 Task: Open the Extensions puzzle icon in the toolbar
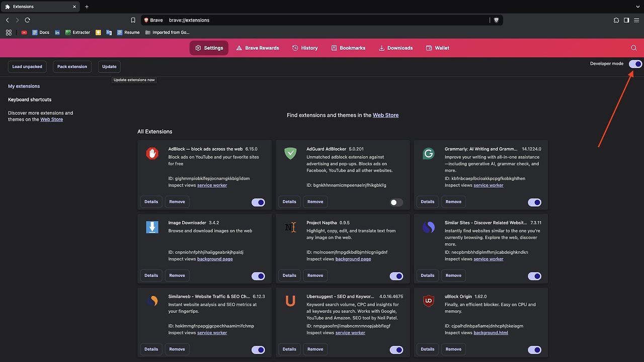coord(616,20)
